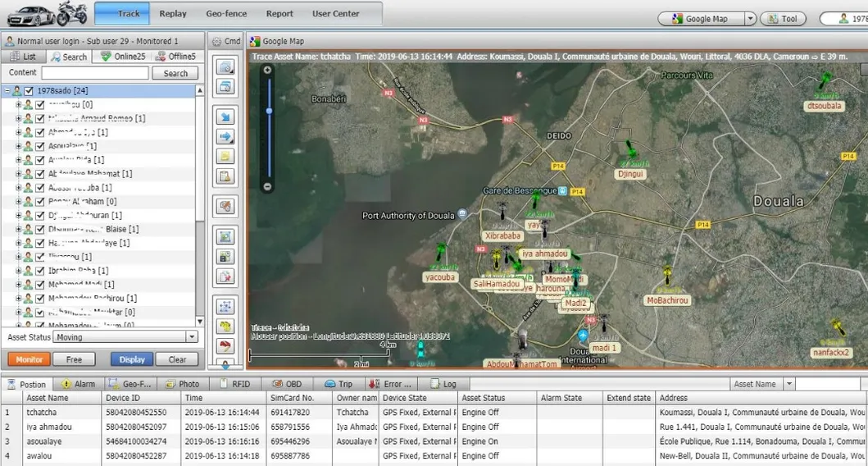868x466 pixels.
Task: Open the Geo-fence menu
Action: click(x=226, y=13)
